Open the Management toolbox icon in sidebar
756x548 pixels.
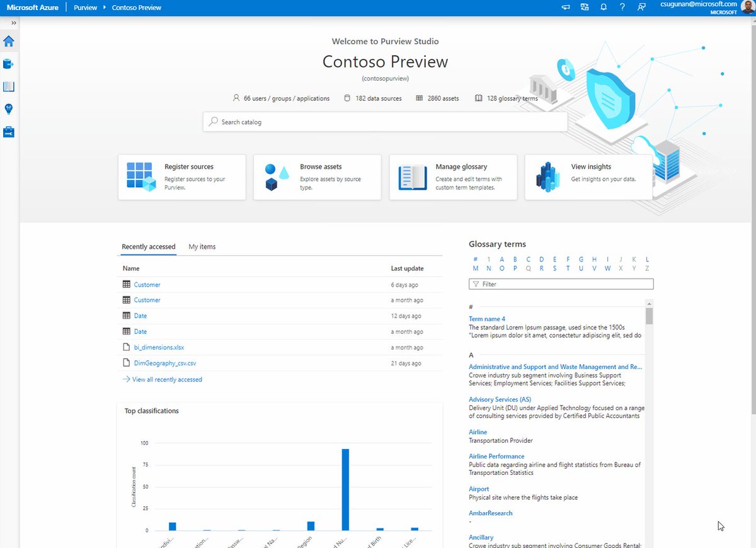[x=9, y=132]
